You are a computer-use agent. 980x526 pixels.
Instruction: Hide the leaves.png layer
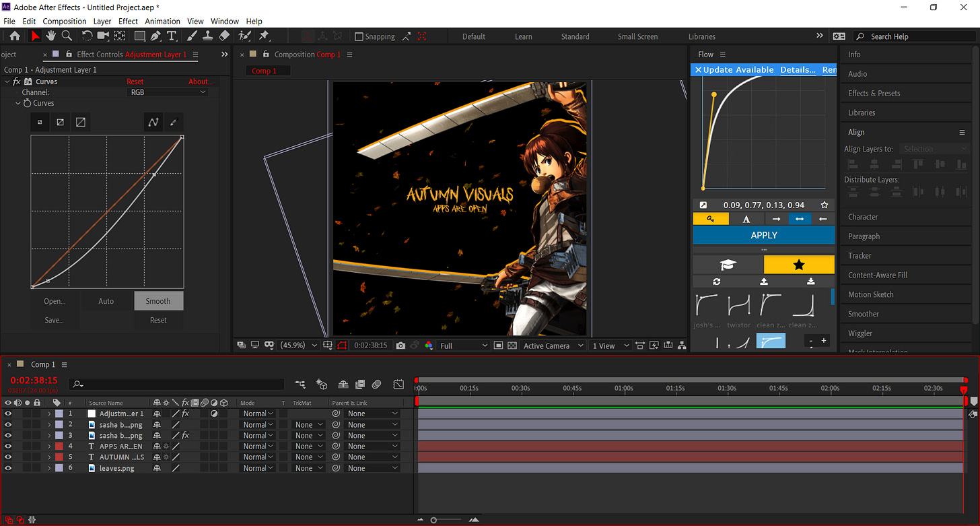pos(8,468)
